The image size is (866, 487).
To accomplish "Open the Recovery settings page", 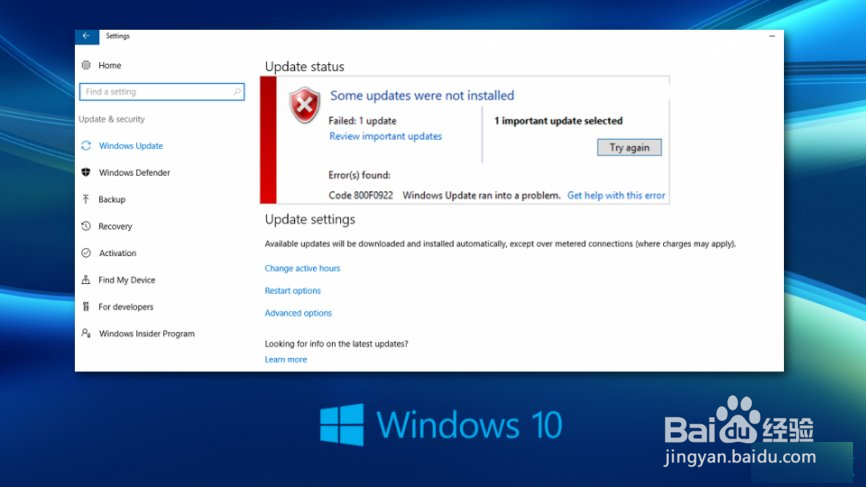I will [115, 226].
